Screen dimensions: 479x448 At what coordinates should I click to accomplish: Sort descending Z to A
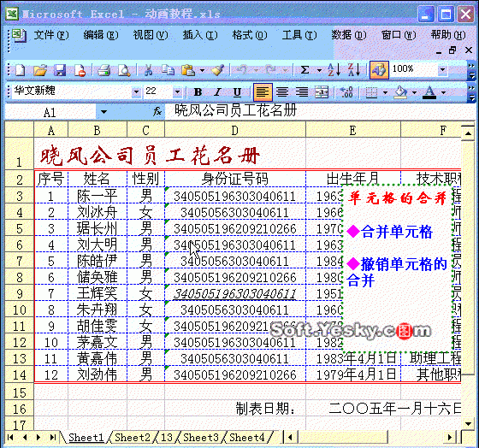pos(354,70)
